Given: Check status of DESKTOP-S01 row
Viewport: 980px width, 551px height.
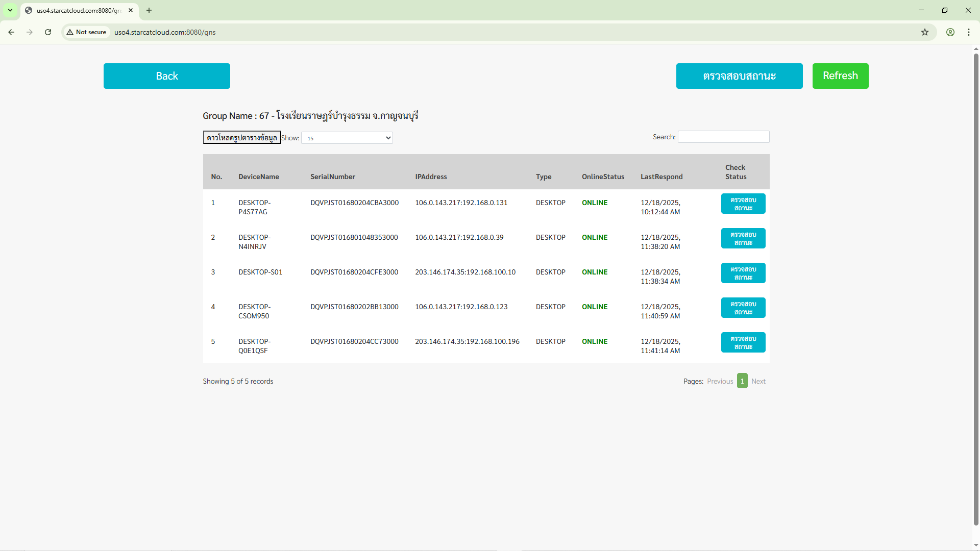Looking at the screenshot, I should click(x=743, y=273).
